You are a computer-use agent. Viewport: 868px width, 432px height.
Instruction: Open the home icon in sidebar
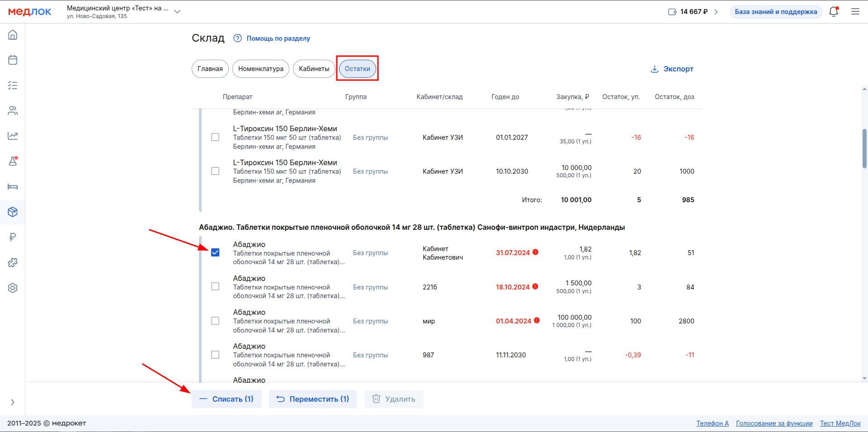click(13, 35)
